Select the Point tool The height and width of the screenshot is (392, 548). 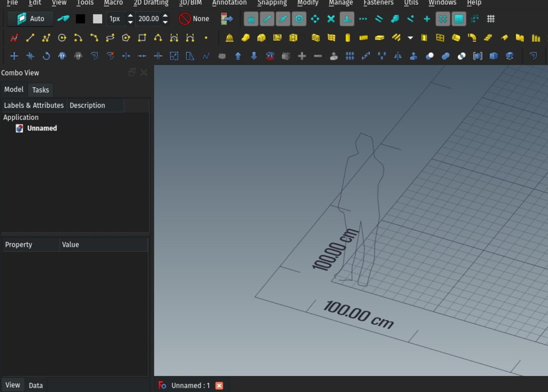206,38
